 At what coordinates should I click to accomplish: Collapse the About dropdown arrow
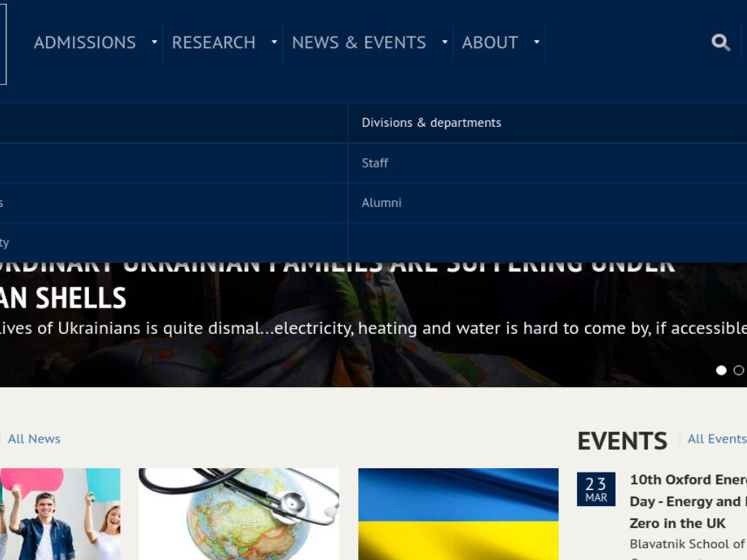pos(536,42)
